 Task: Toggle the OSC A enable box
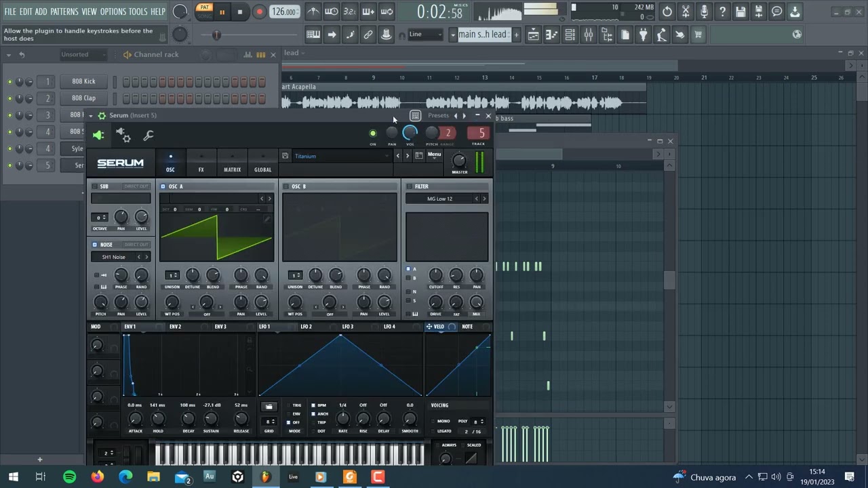point(163,186)
